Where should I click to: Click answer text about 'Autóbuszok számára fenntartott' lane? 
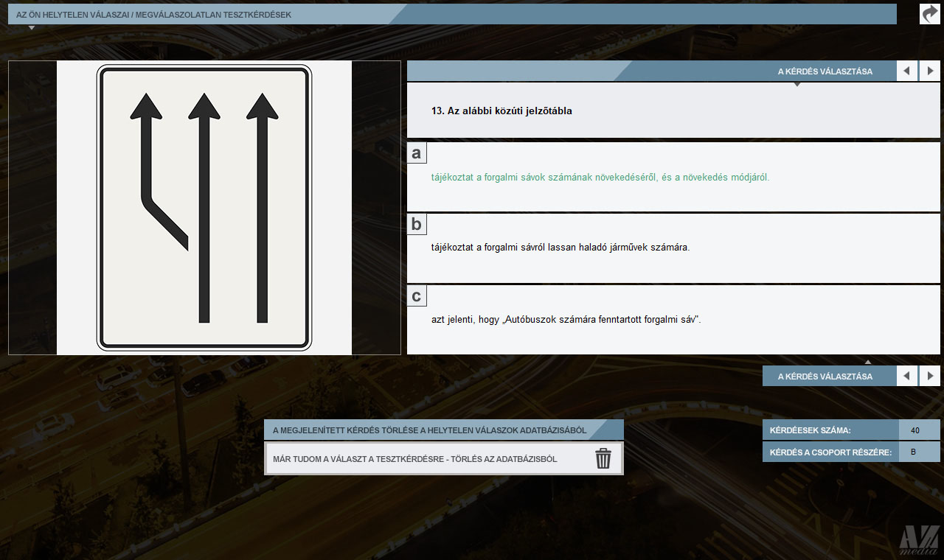point(566,320)
